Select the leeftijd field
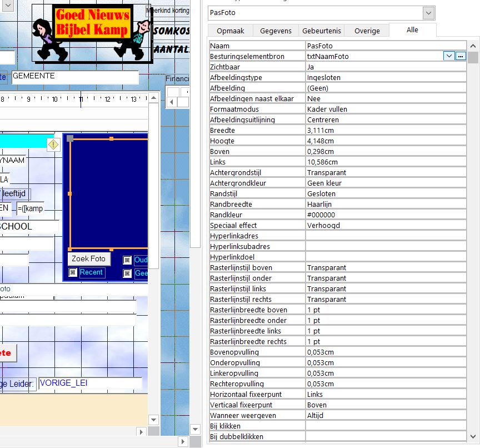 [x=16, y=193]
